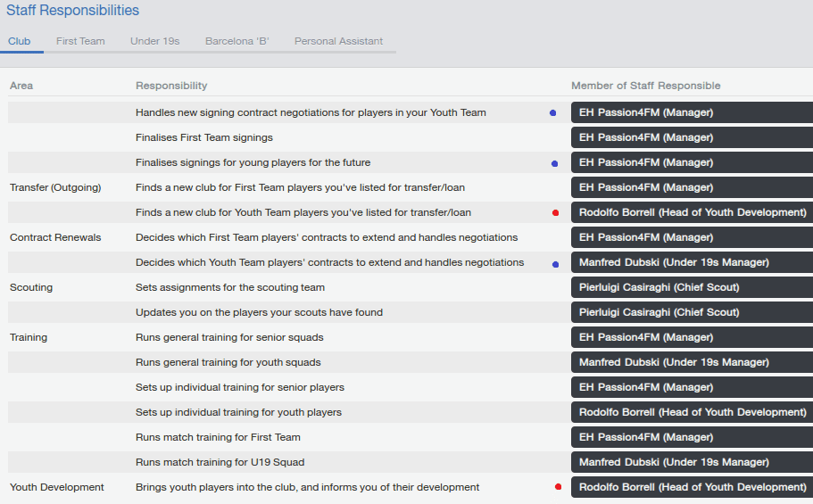Viewport: 813px width, 504px height.
Task: Click red dot beside Youth Development row
Action: click(x=558, y=487)
